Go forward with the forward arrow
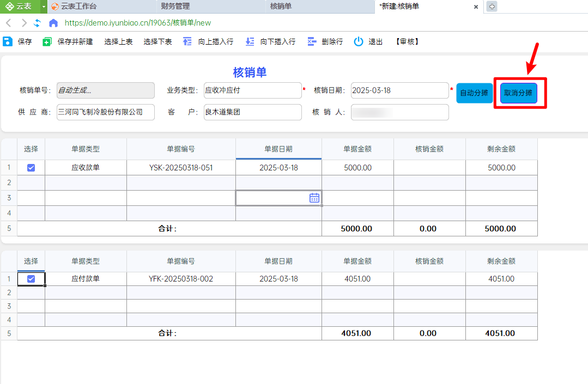Viewport: 588px width, 384px height. (24, 23)
